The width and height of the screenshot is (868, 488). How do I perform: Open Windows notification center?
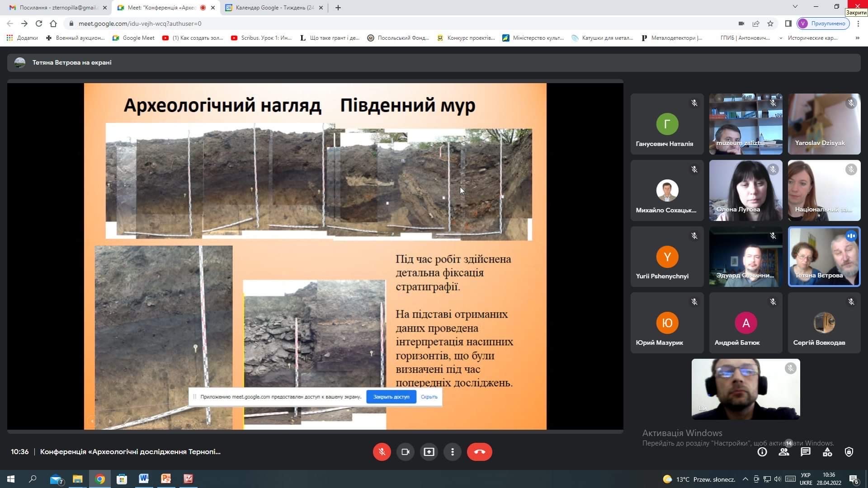coord(854,479)
